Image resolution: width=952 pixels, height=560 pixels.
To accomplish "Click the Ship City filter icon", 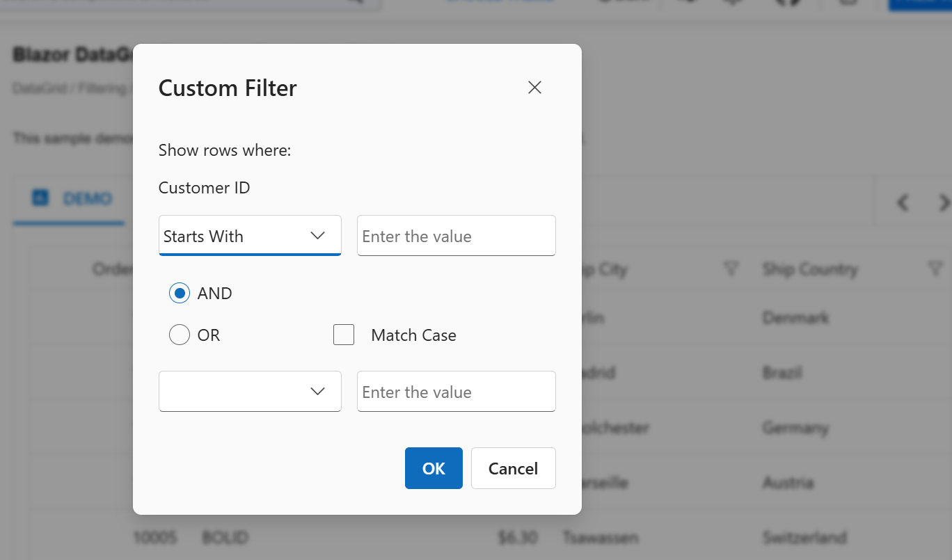I will point(731,269).
